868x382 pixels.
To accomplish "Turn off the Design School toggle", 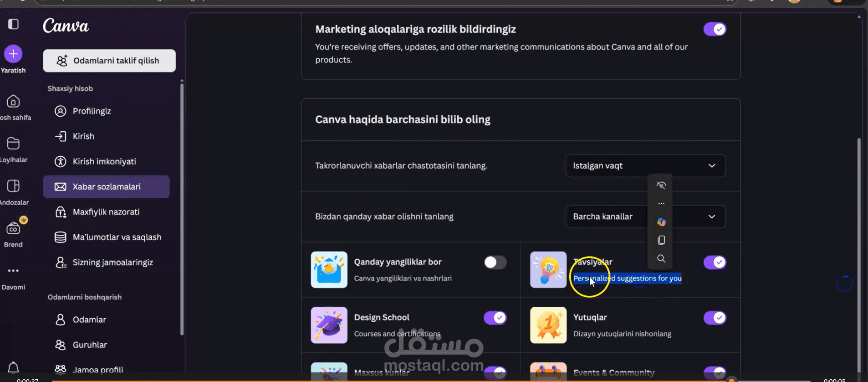I will pyautogui.click(x=495, y=318).
